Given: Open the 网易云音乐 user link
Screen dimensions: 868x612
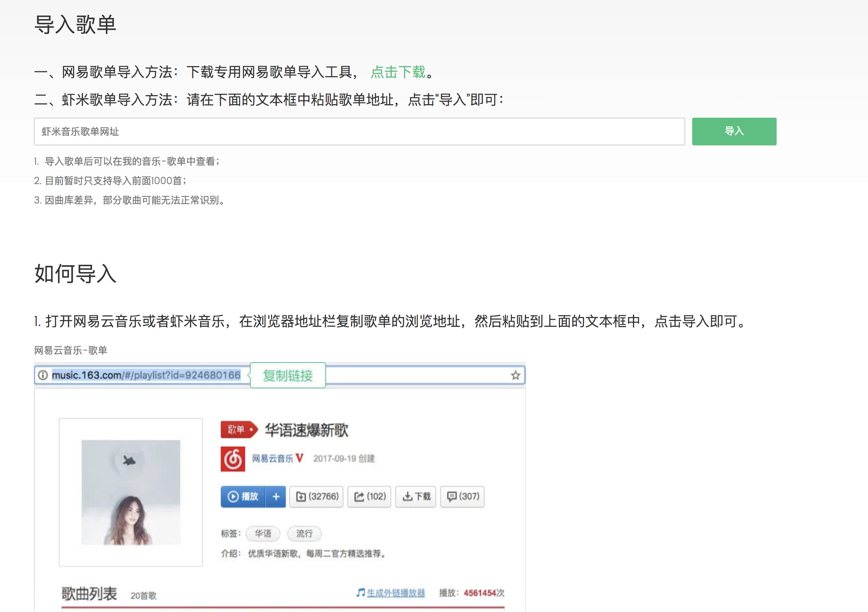Looking at the screenshot, I should pyautogui.click(x=273, y=459).
